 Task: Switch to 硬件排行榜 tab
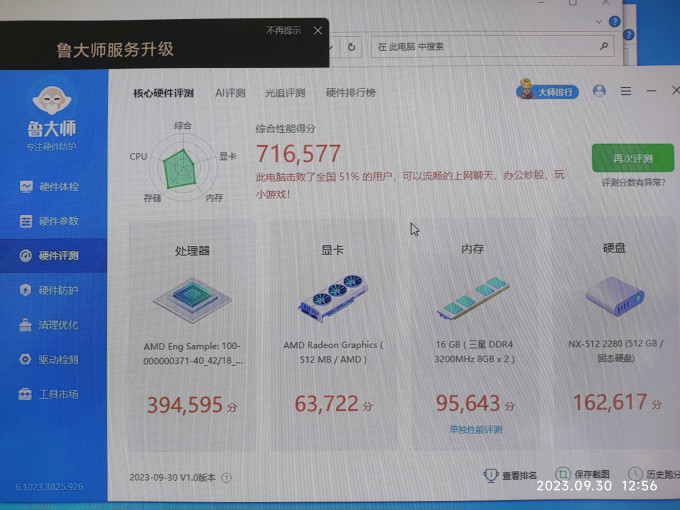pos(350,92)
